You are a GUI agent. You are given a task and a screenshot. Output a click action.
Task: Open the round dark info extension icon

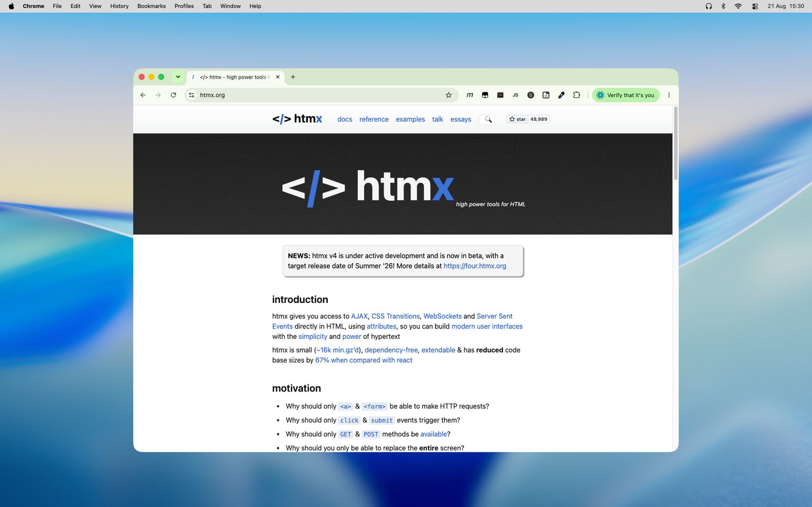531,95
